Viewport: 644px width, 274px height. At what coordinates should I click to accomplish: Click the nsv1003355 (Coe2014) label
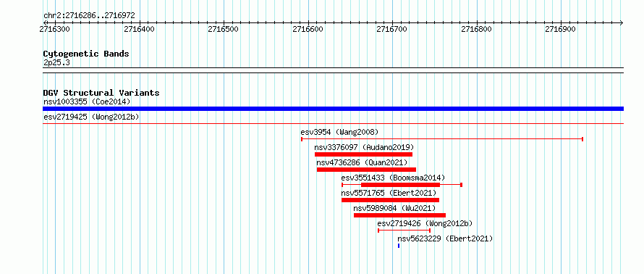[87, 101]
